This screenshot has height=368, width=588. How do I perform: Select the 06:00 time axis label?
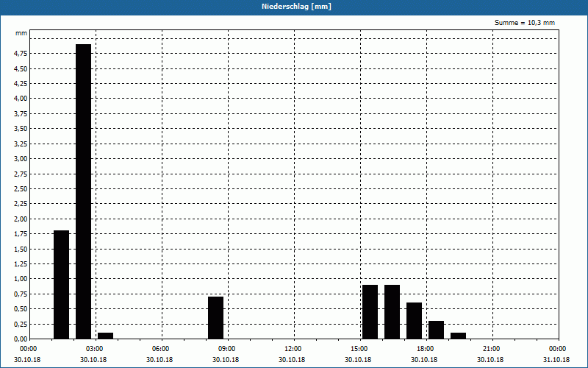pyautogui.click(x=160, y=349)
